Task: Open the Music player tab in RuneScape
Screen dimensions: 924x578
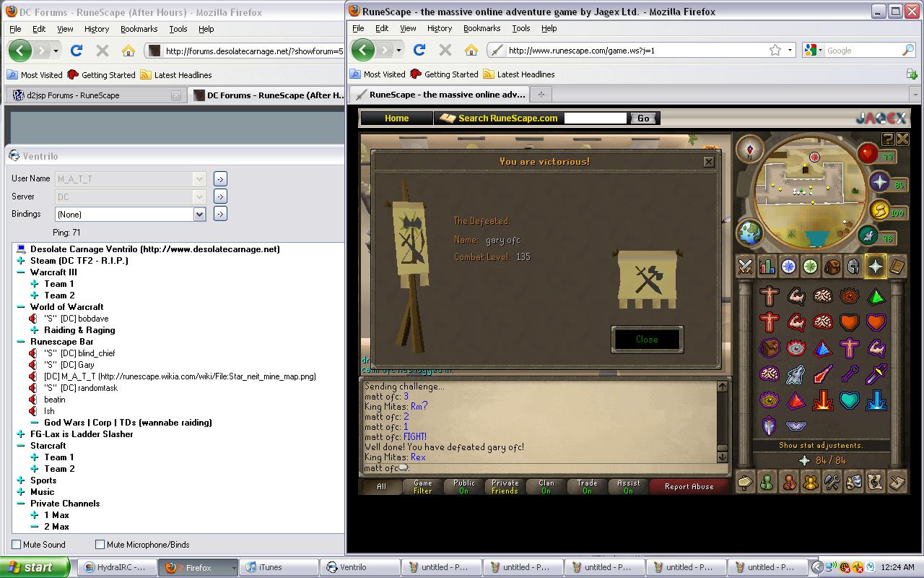Action: (x=875, y=482)
